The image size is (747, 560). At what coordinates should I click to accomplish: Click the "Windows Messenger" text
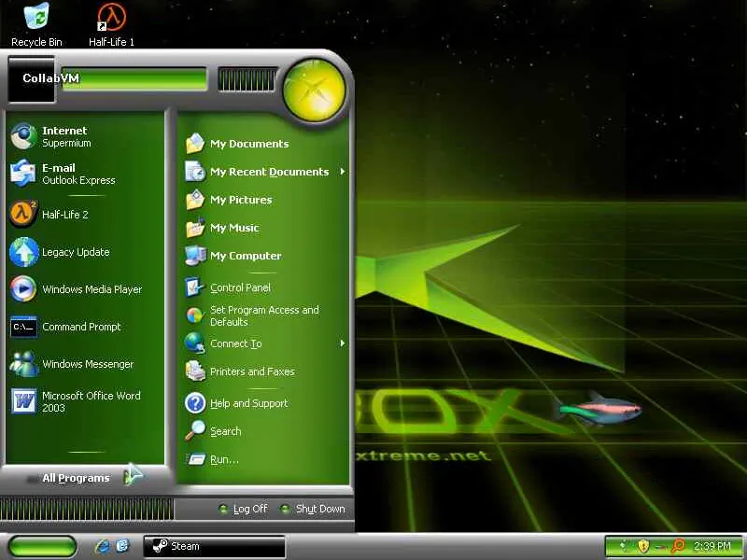click(88, 364)
